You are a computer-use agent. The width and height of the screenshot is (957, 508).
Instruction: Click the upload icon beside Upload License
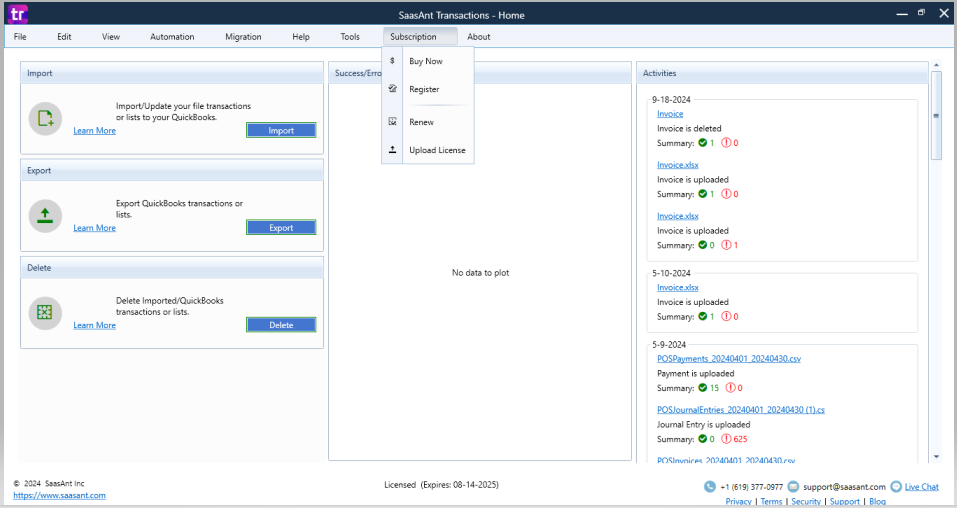[392, 150]
